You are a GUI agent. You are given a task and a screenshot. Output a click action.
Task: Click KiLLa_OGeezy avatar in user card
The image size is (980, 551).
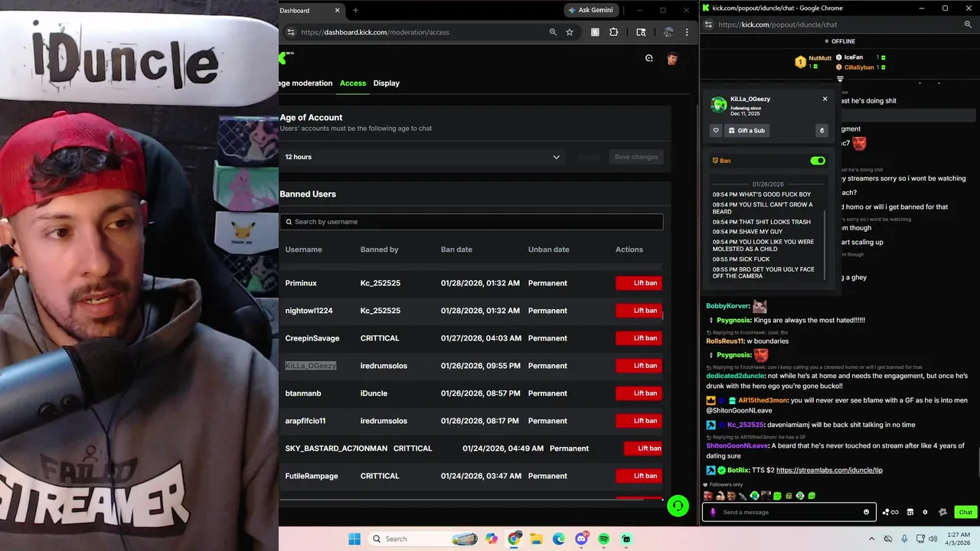click(718, 105)
